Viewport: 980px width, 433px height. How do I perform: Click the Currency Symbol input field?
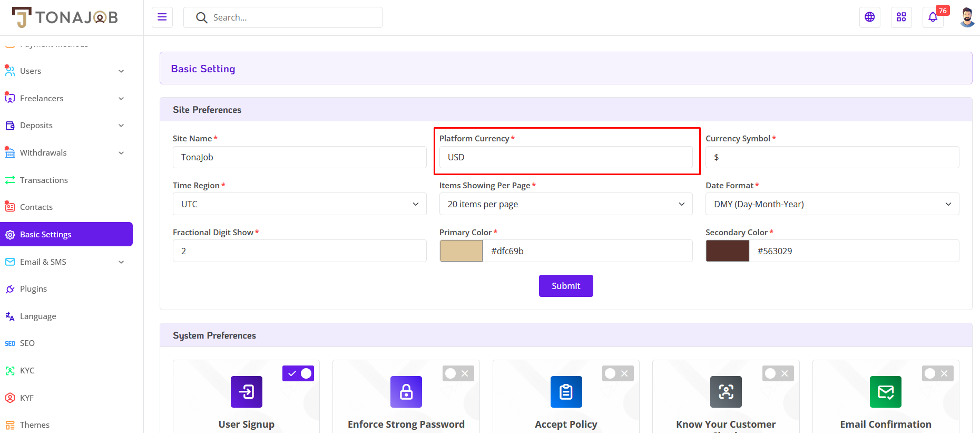click(832, 157)
